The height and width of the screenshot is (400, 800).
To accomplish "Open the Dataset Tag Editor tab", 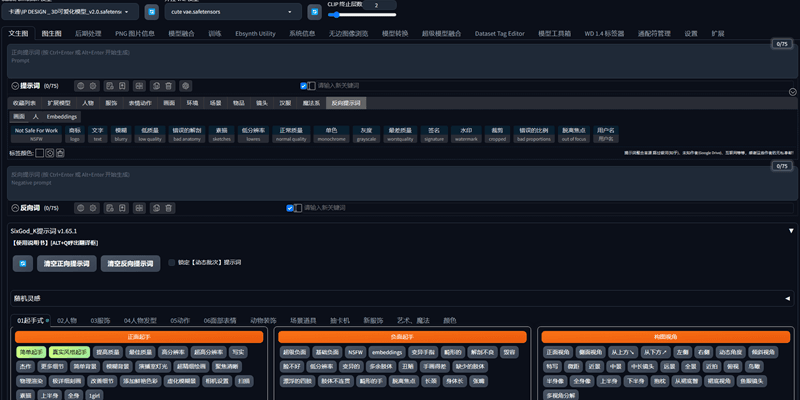I will coord(499,34).
